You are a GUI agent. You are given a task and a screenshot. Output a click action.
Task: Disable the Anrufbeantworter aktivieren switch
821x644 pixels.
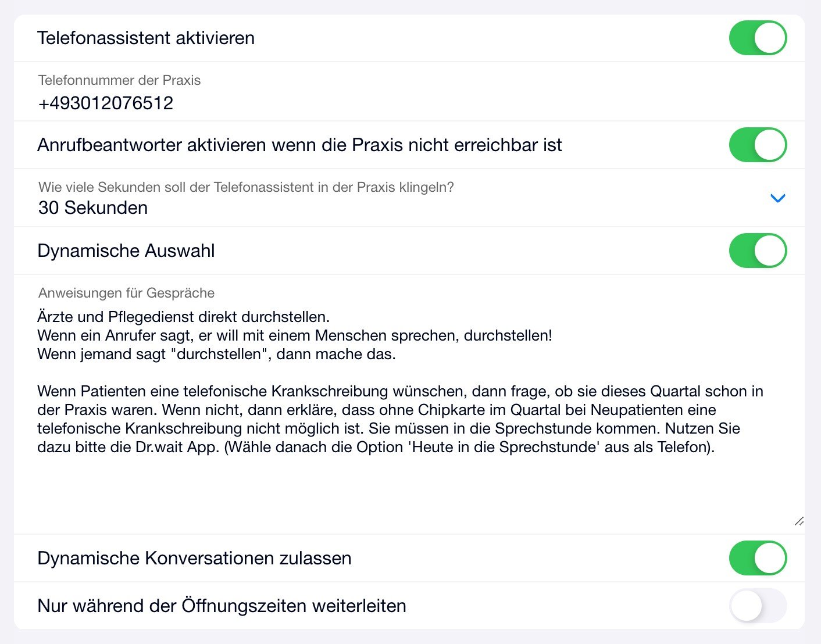(x=758, y=145)
